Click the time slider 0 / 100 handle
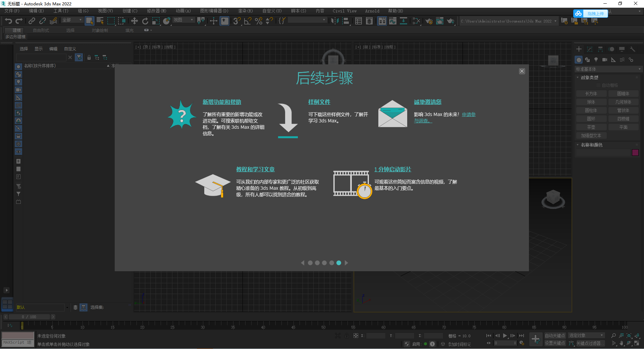This screenshot has height=349, width=644. pyautogui.click(x=29, y=317)
